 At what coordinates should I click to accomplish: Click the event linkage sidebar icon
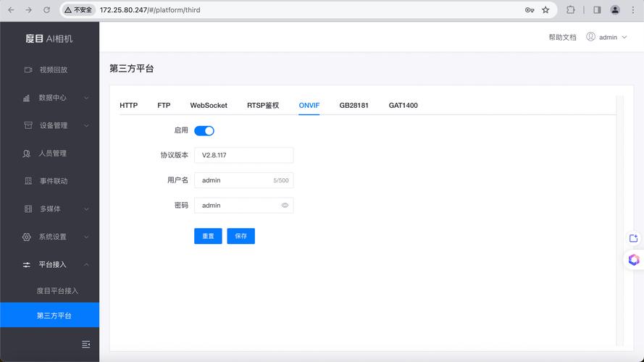[x=28, y=181]
